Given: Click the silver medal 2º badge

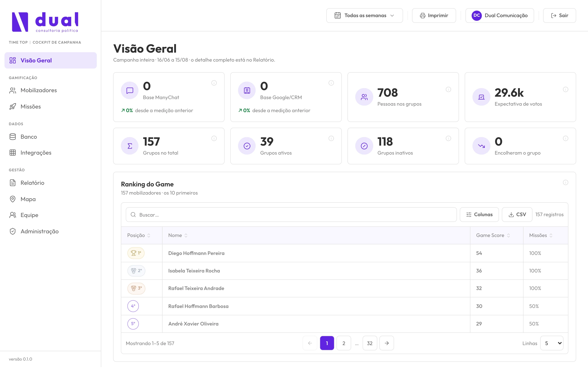Looking at the screenshot, I should [136, 271].
